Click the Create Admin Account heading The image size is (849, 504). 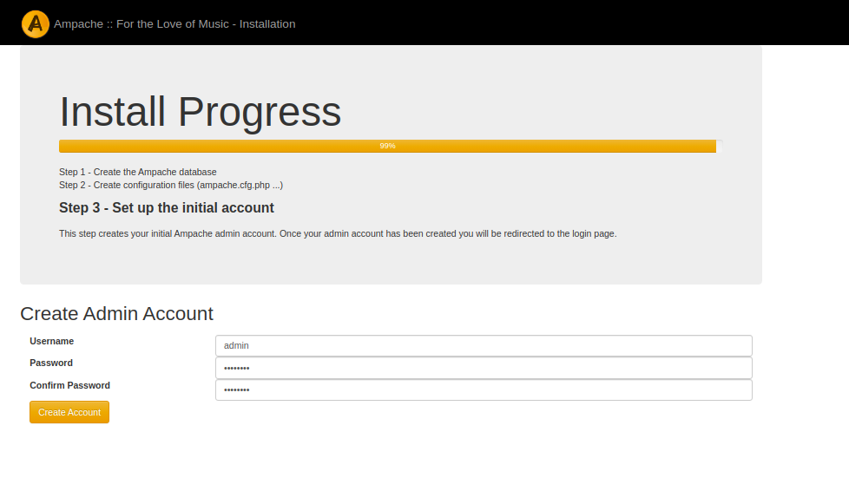[x=116, y=314]
